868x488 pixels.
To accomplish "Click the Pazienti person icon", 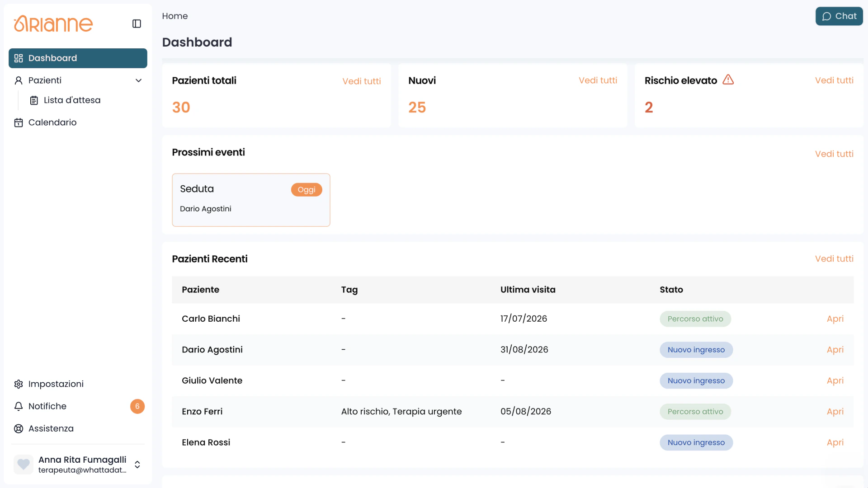I will click(x=19, y=80).
